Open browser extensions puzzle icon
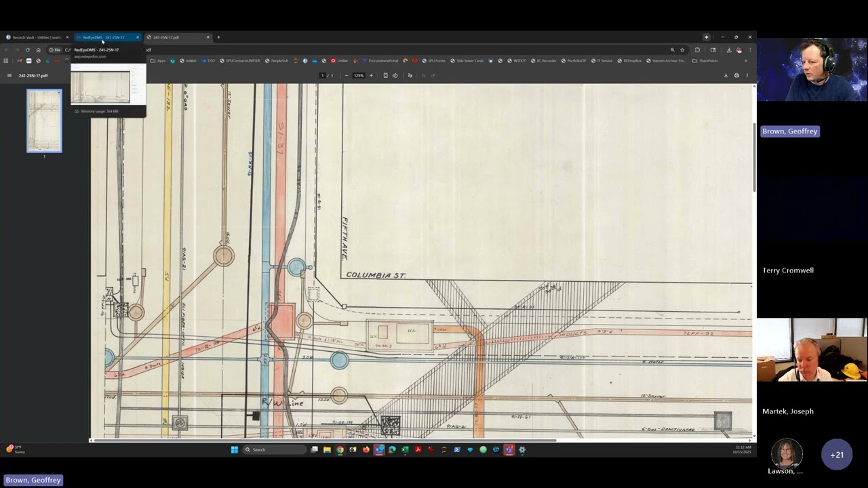Image resolution: width=868 pixels, height=488 pixels. [697, 49]
